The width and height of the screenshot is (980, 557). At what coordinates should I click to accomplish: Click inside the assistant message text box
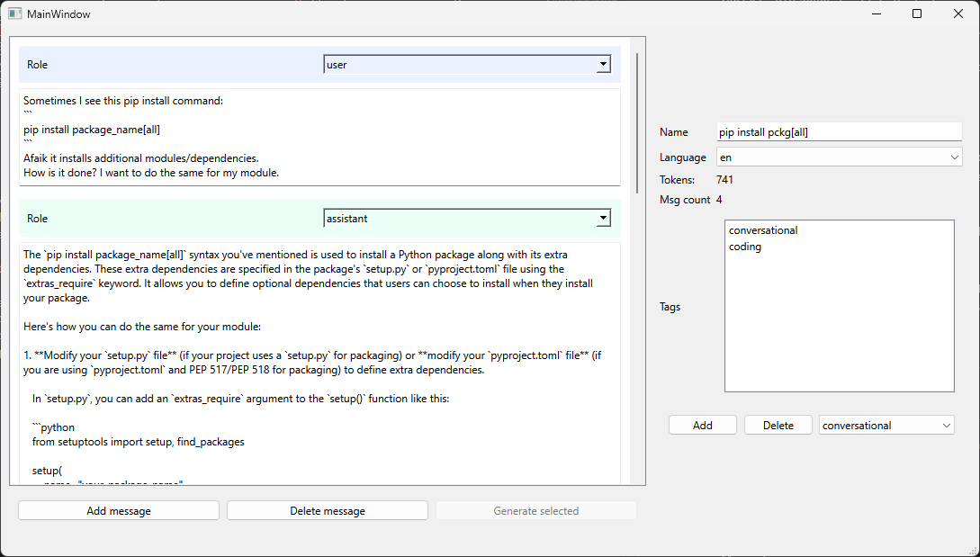point(319,364)
